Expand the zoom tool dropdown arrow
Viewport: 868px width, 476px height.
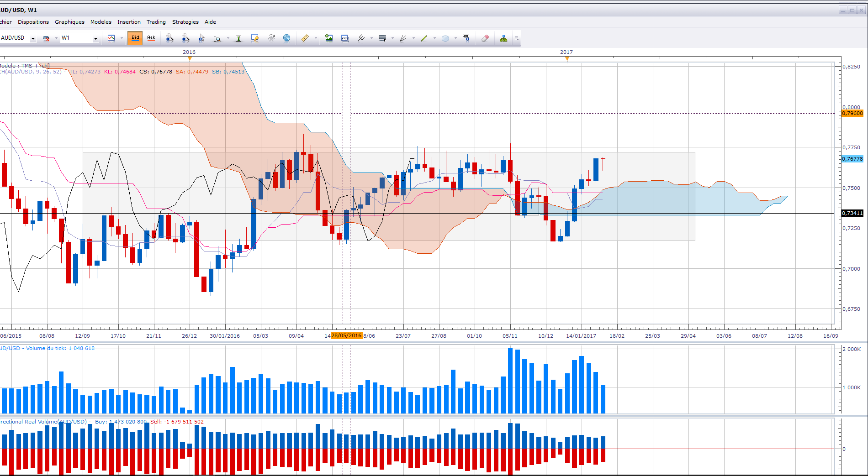(x=228, y=38)
